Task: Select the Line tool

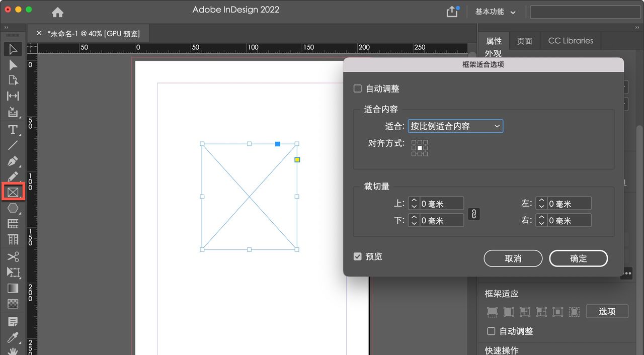Action: tap(14, 145)
